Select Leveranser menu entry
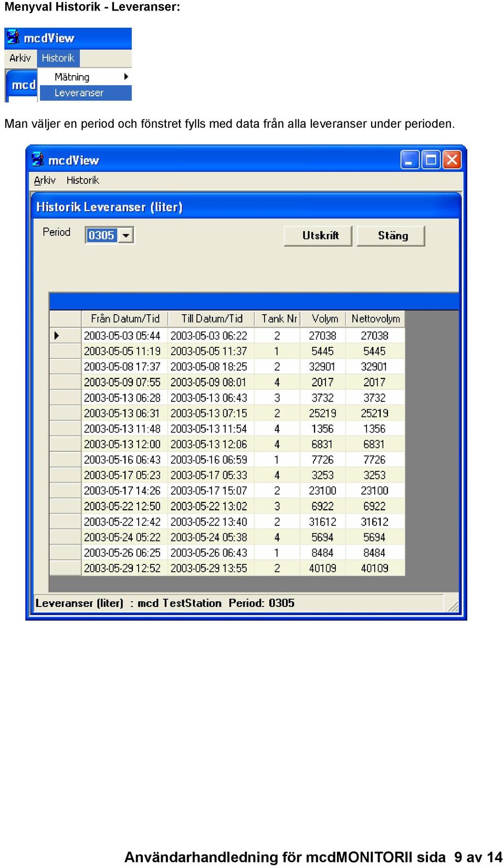This screenshot has height=866, width=504. pos(85,93)
